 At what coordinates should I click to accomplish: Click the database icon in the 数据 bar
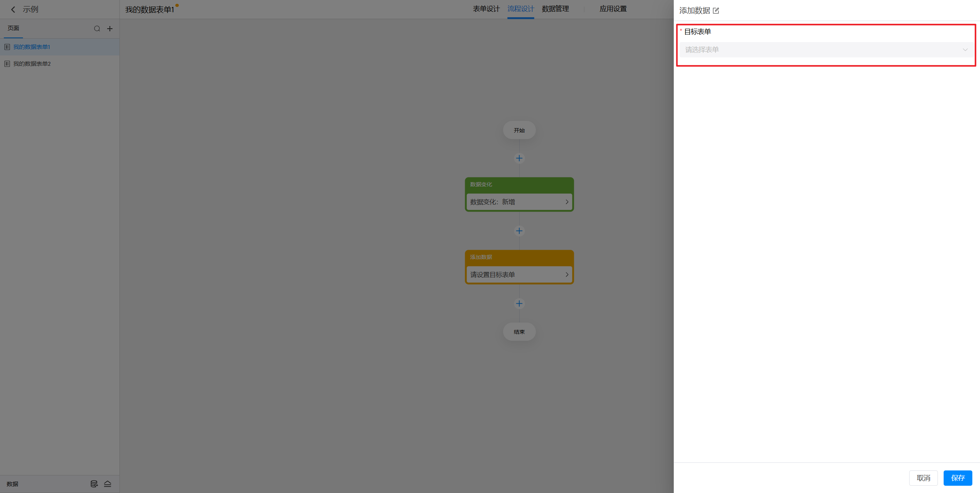coord(94,484)
